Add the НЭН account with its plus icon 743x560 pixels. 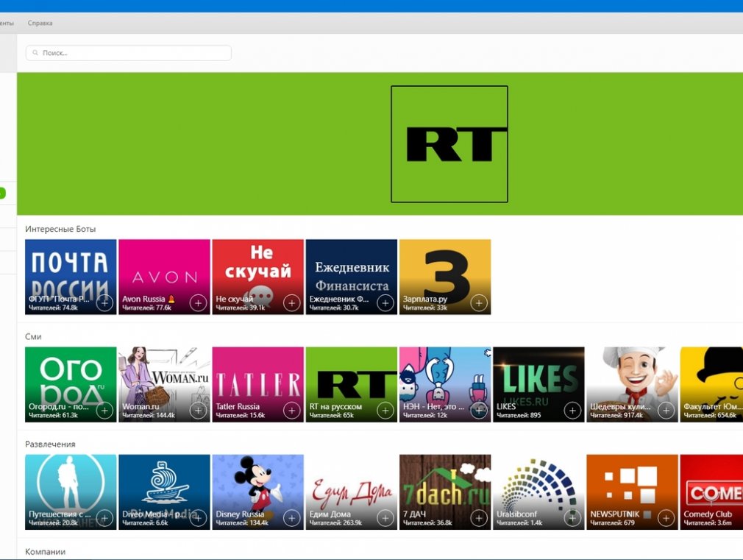[x=479, y=410]
